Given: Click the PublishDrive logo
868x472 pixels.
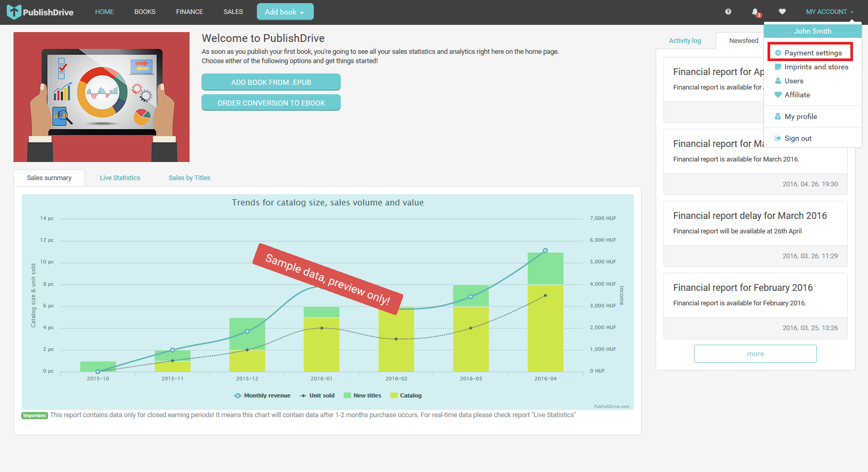Looking at the screenshot, I should [40, 11].
